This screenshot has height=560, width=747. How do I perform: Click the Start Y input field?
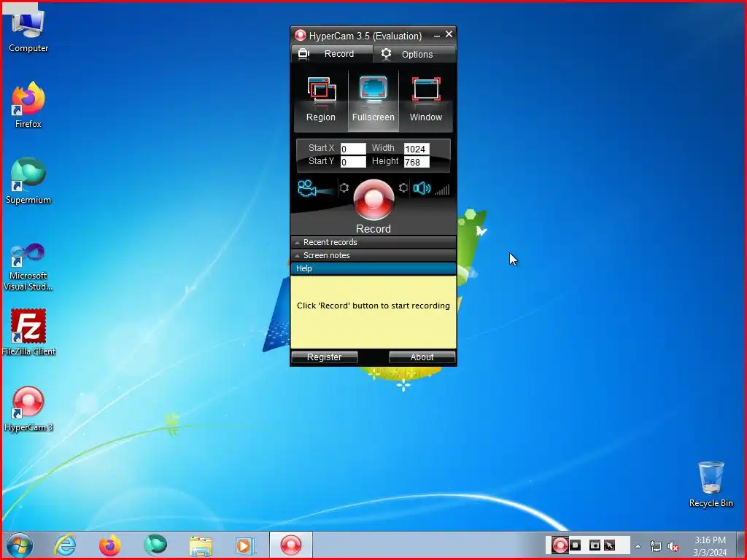353,162
